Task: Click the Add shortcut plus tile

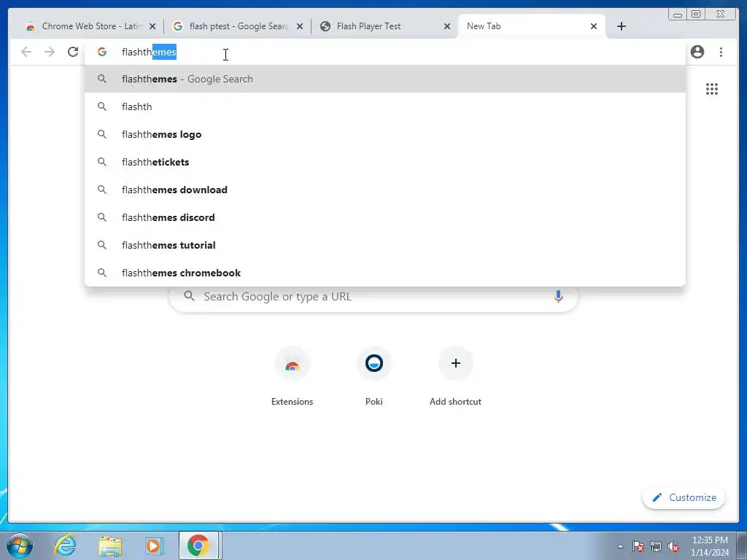Action: coord(455,376)
